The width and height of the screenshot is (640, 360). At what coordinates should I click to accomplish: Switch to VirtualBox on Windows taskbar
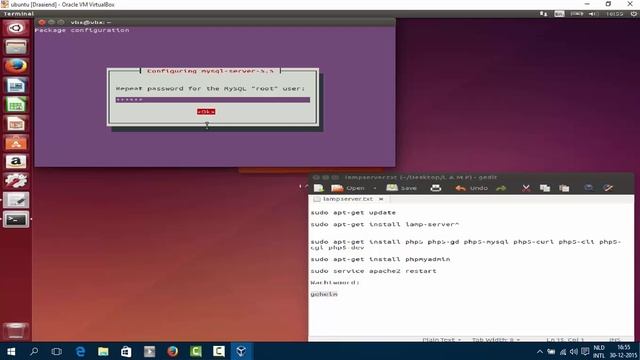pyautogui.click(x=241, y=351)
